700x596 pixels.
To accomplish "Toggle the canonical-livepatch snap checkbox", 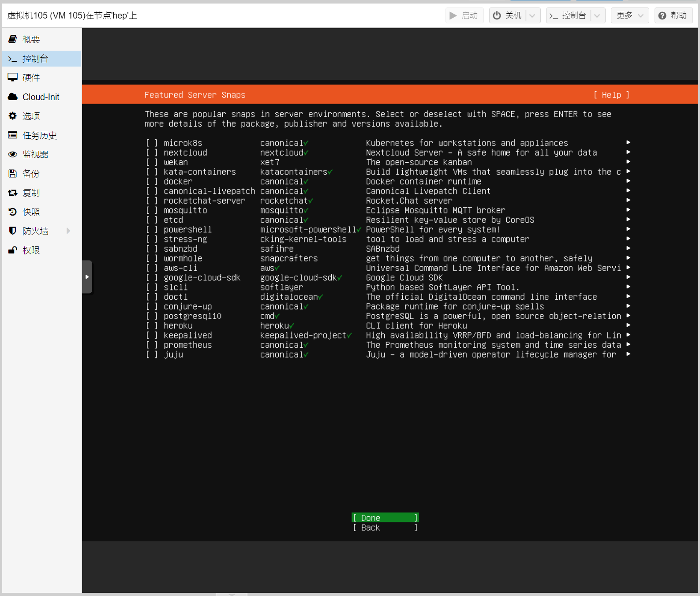I will point(152,191).
